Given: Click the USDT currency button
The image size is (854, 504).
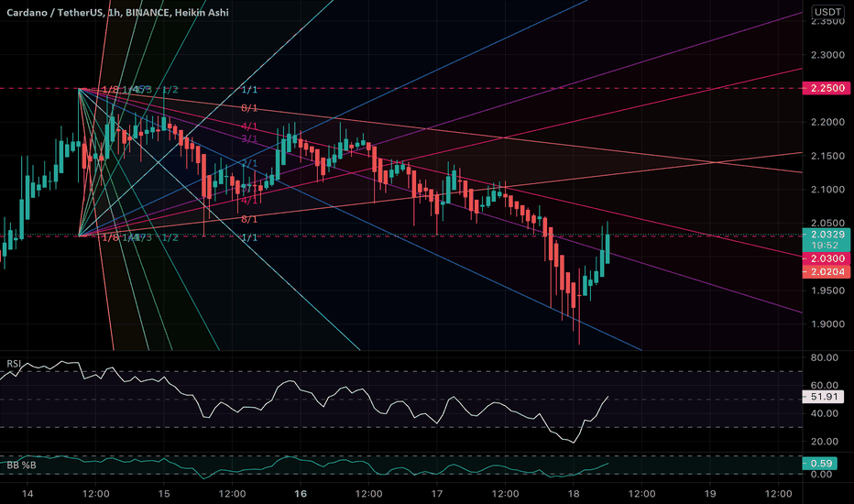Looking at the screenshot, I should [x=827, y=11].
